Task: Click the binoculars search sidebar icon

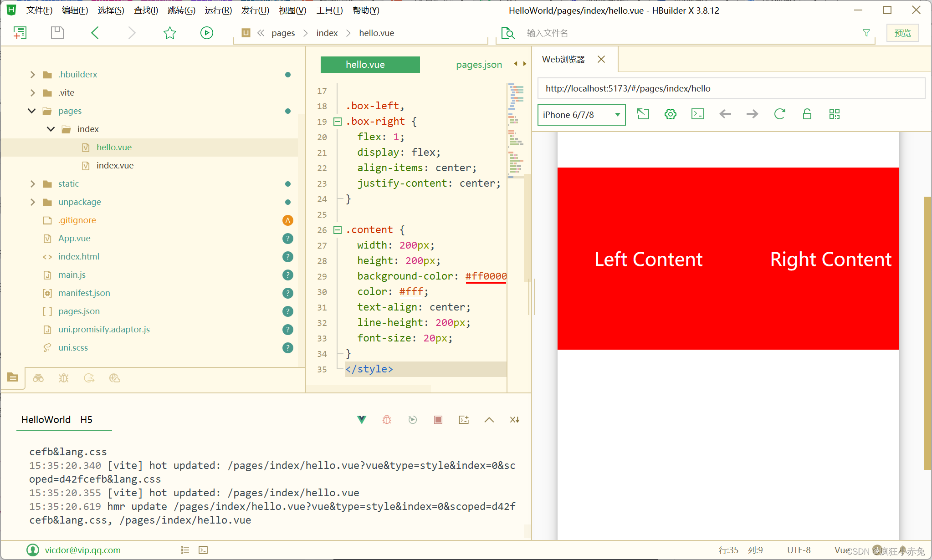Action: point(38,378)
